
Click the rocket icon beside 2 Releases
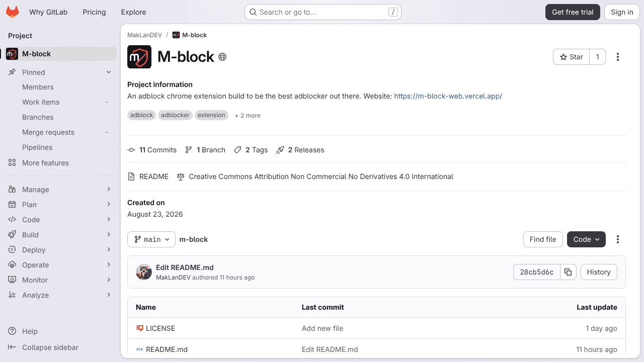(280, 150)
